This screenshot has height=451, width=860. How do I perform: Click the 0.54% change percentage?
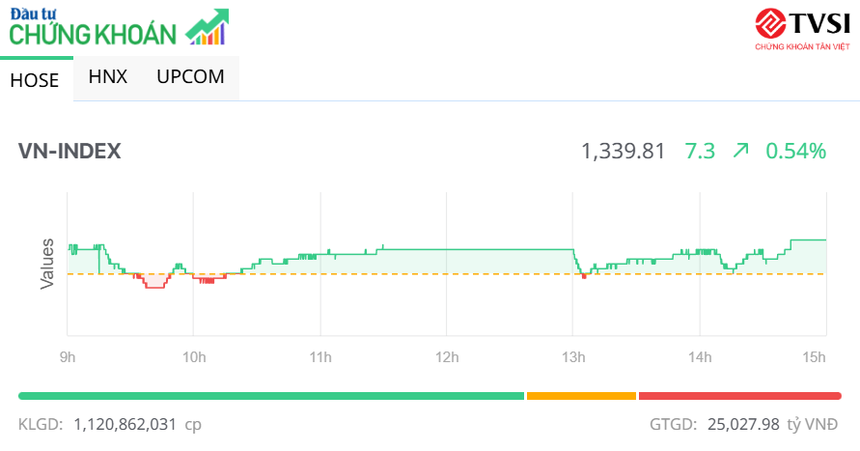coord(796,151)
